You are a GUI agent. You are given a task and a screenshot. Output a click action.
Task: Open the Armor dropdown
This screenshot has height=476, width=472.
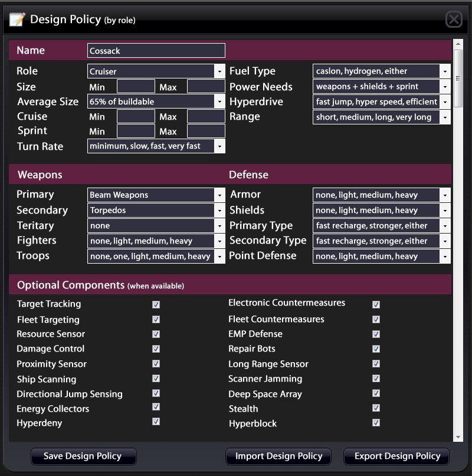(382, 195)
